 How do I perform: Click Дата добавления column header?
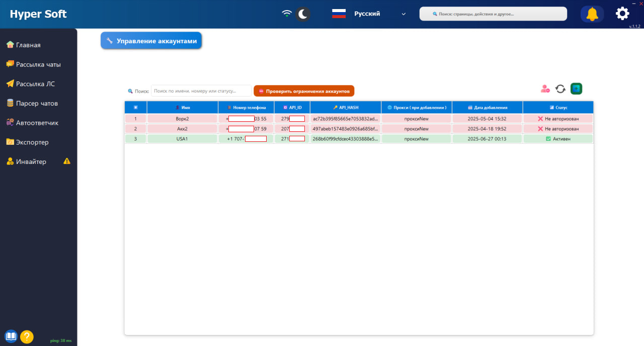pyautogui.click(x=487, y=108)
